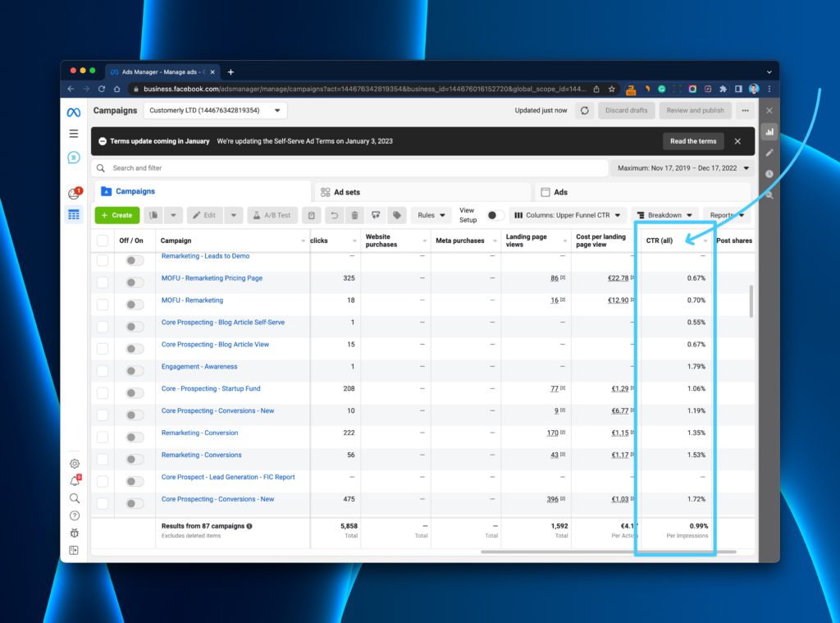Click the sidebar search magnifier icon

[x=75, y=498]
